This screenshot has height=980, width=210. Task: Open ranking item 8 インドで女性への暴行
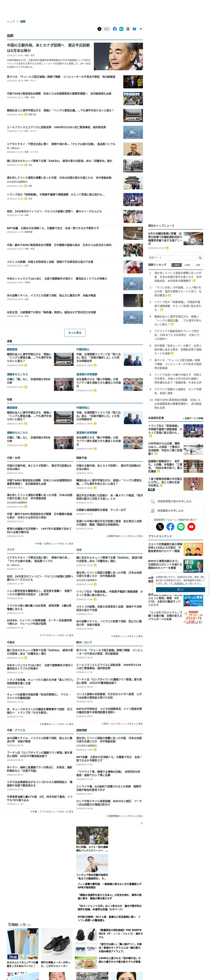click(x=178, y=379)
